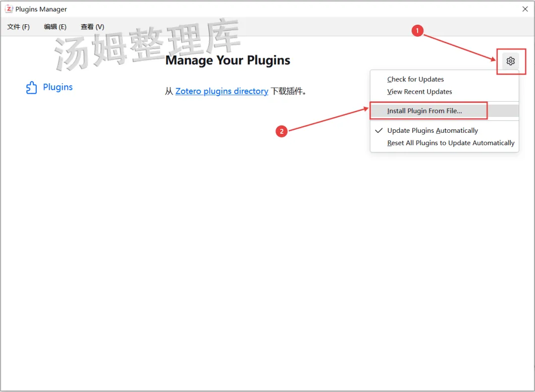Toggle Update Plugins Automatically
The image size is (535, 392).
pos(444,130)
